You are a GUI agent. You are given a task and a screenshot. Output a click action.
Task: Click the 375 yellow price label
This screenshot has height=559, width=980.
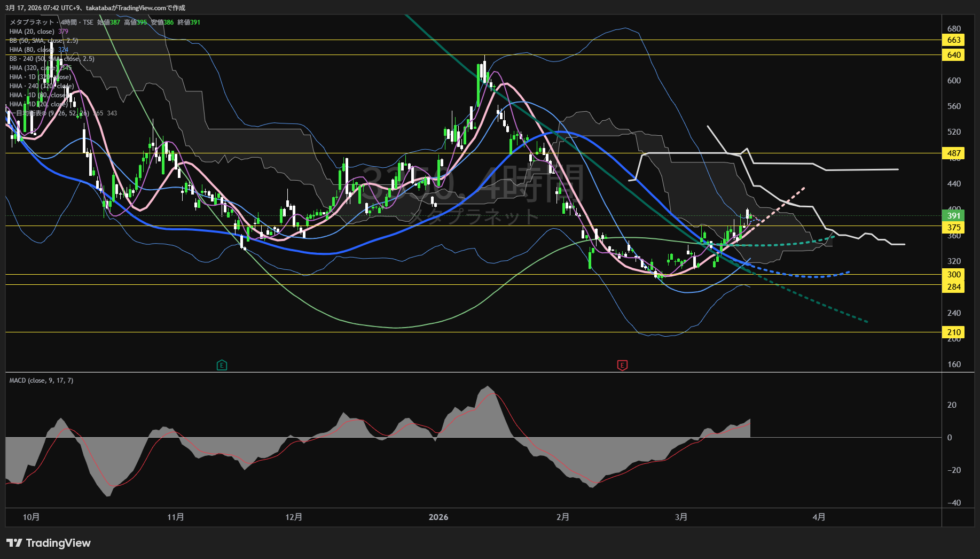pyautogui.click(x=954, y=228)
